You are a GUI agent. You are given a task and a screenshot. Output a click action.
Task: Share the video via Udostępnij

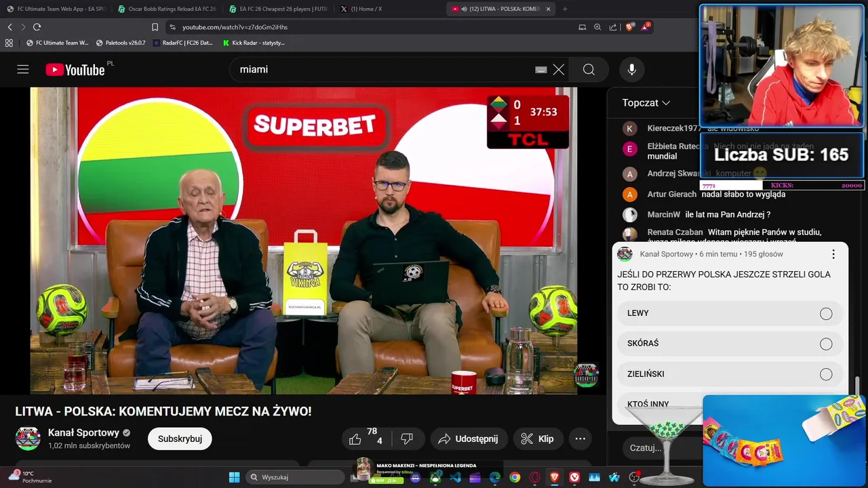468,439
